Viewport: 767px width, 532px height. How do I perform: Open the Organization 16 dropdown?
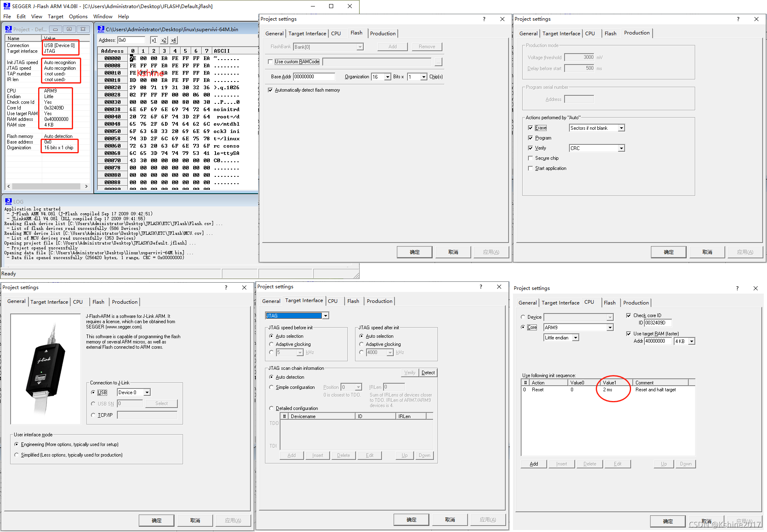point(388,77)
